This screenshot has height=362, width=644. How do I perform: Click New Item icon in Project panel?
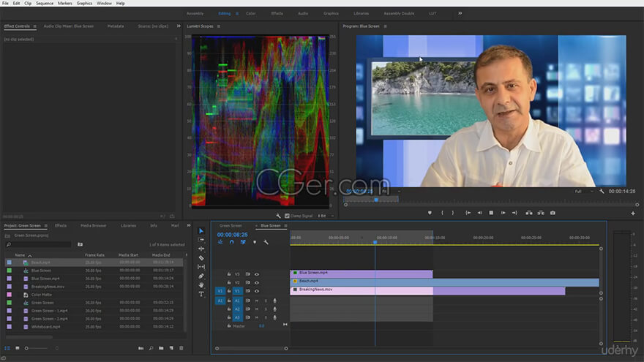pos(171,348)
